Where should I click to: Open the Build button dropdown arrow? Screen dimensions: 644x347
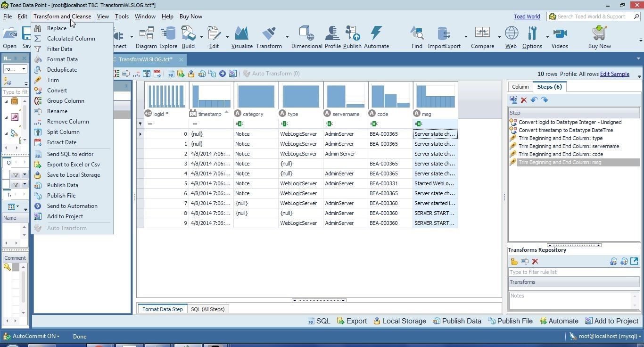[x=201, y=37]
